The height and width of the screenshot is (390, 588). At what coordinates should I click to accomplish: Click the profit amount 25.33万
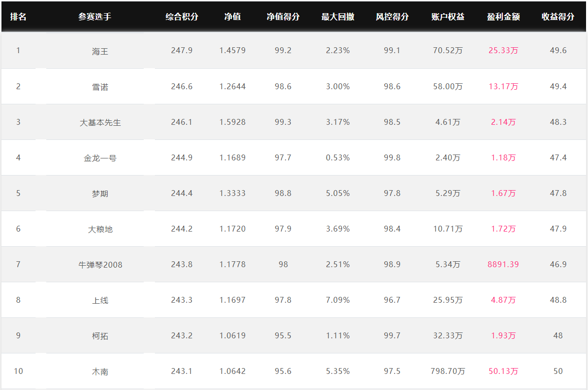[503, 50]
